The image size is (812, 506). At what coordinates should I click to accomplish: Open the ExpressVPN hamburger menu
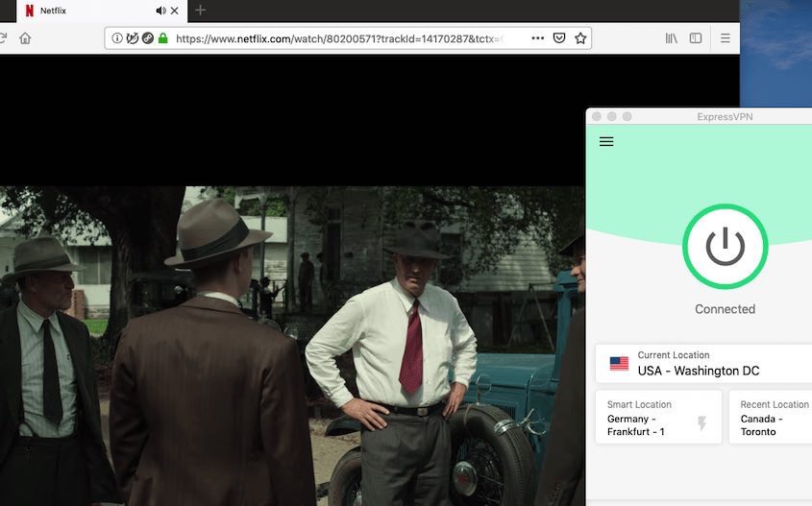click(606, 141)
